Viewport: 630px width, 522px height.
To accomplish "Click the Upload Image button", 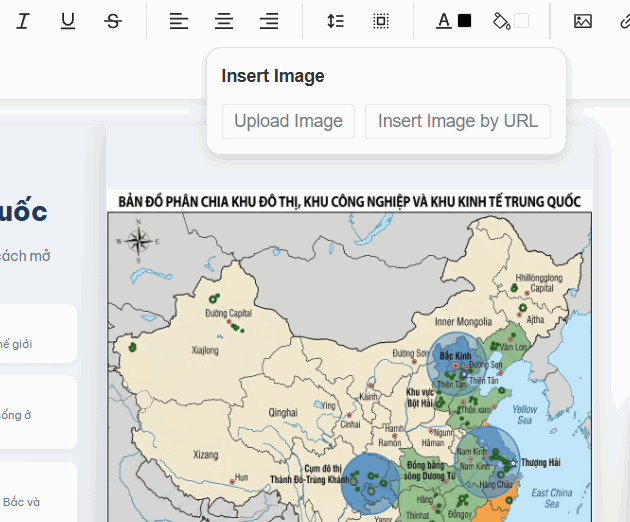I will pyautogui.click(x=288, y=121).
